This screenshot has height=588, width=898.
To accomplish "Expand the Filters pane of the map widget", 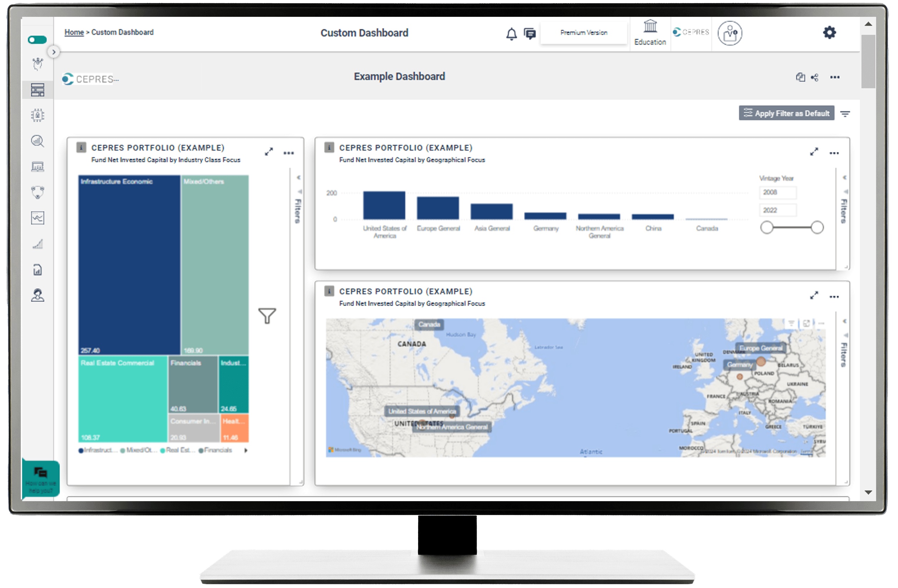I will [x=845, y=322].
